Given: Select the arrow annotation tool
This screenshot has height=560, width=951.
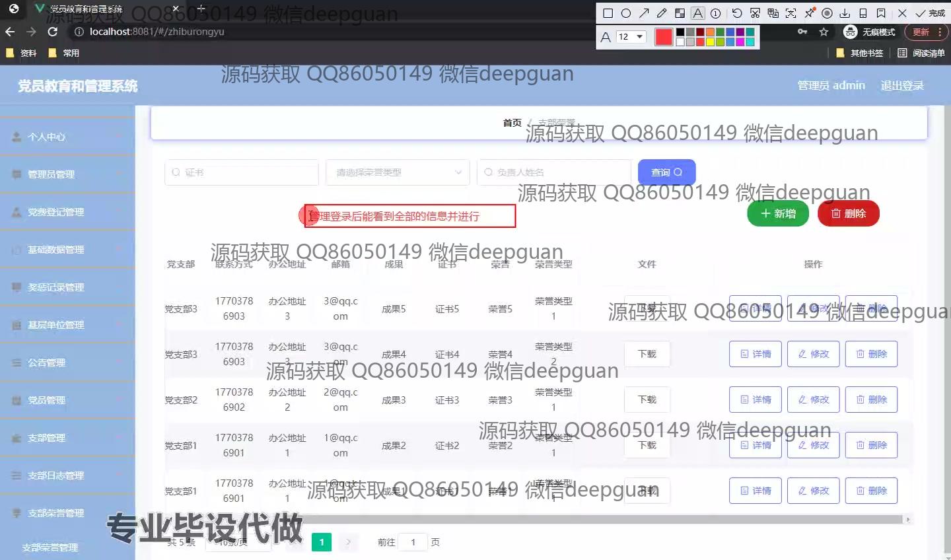Looking at the screenshot, I should [644, 13].
